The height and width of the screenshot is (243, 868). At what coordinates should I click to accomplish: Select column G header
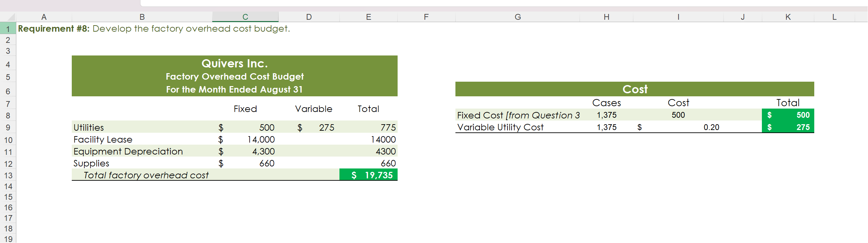[x=518, y=17]
